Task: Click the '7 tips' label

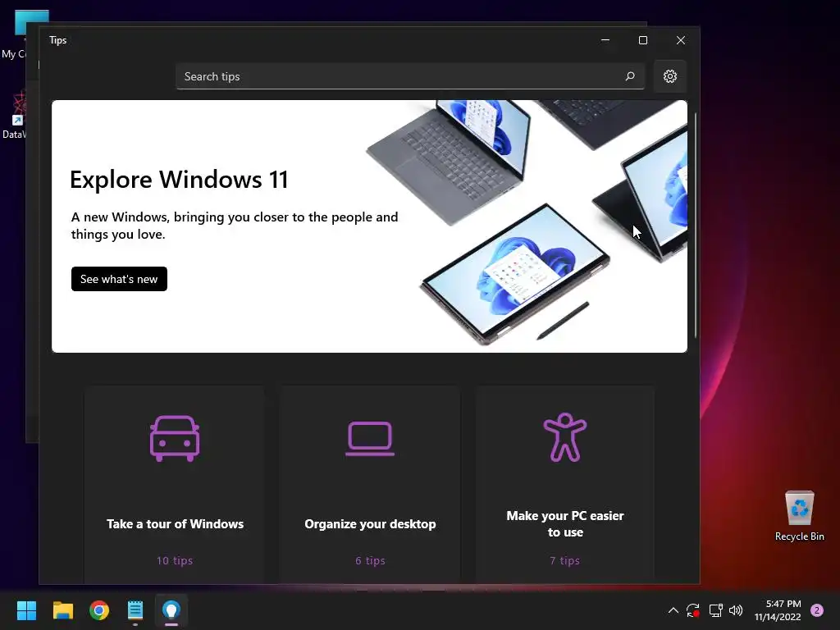Action: click(x=564, y=560)
